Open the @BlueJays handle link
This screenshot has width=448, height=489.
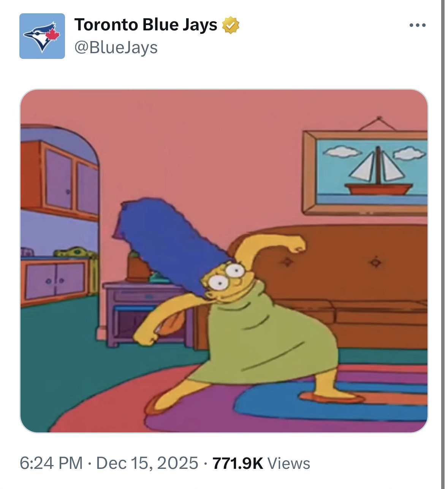116,48
